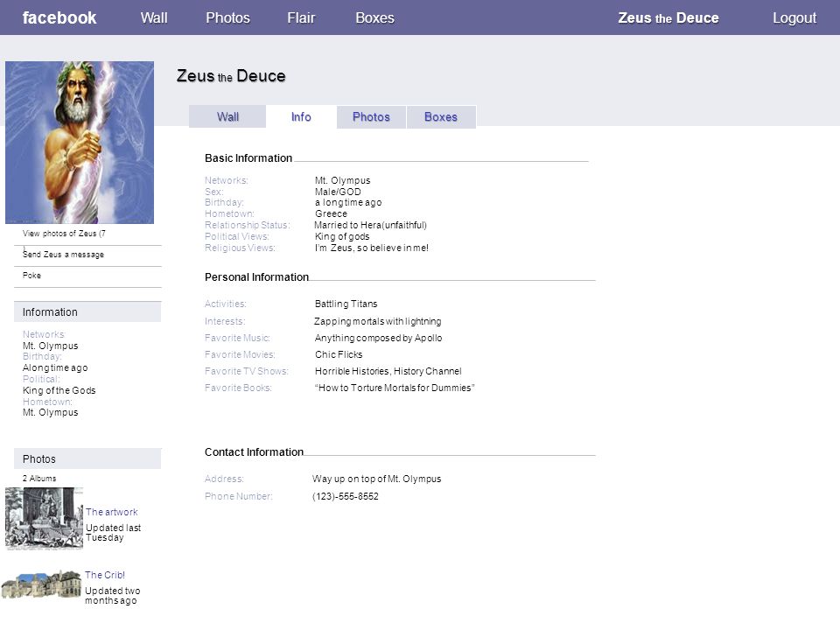Viewport: 840px width, 630px height.
Task: Click The artwork album thumbnail
Action: pos(44,519)
